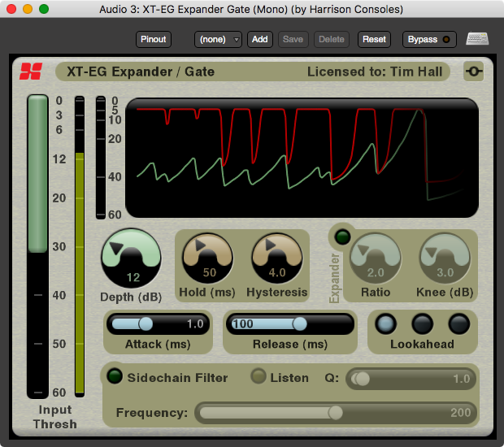Click the Hysteresis value 4.0
The width and height of the screenshot is (504, 447).
click(x=277, y=272)
